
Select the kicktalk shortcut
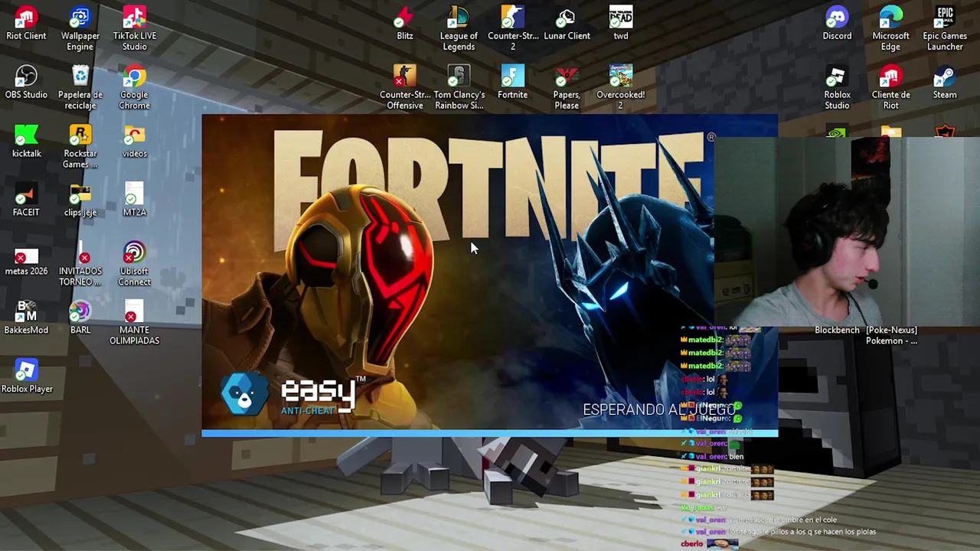coord(26,142)
